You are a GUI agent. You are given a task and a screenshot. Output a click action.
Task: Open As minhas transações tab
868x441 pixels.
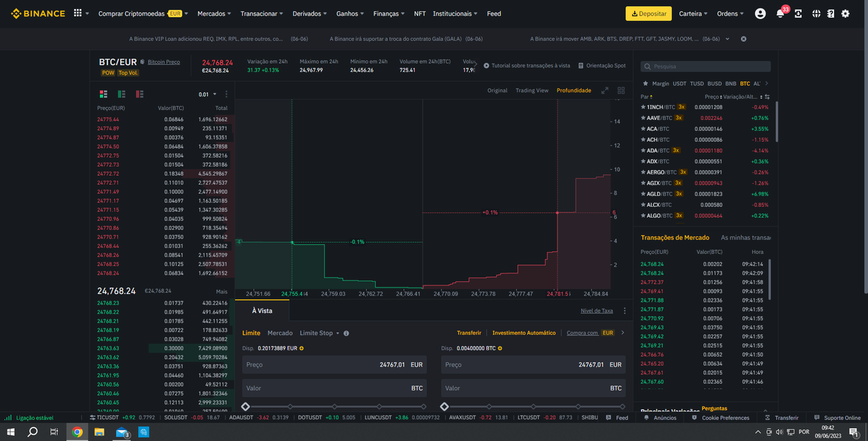point(747,237)
